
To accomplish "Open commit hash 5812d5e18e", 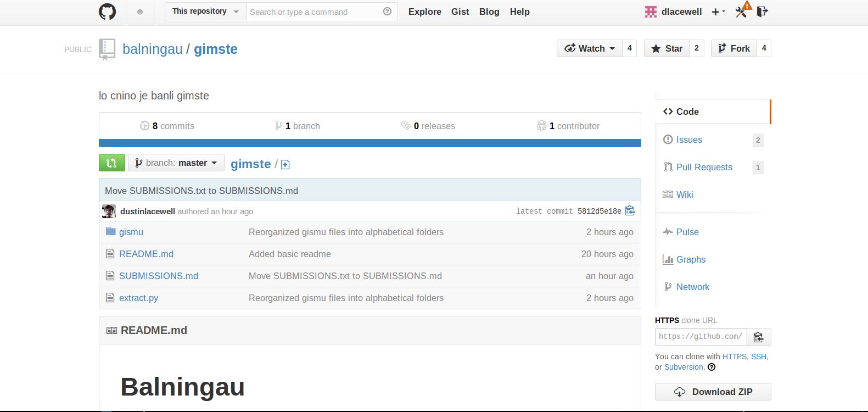I will coord(600,211).
